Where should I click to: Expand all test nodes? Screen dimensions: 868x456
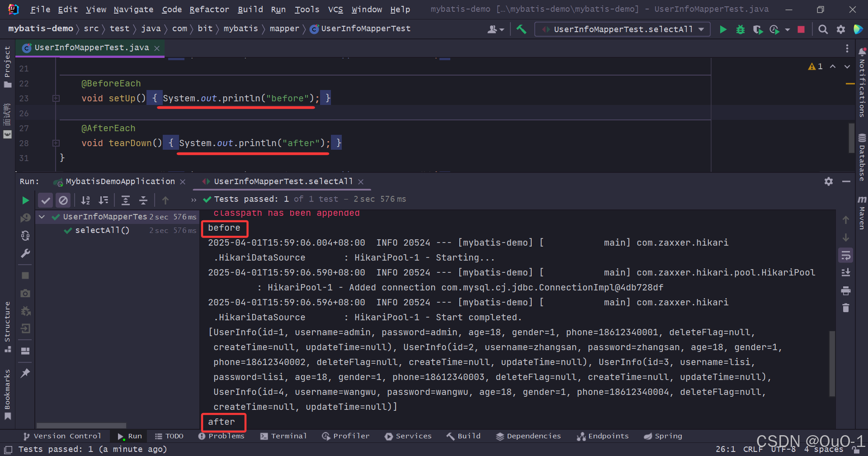pos(126,200)
